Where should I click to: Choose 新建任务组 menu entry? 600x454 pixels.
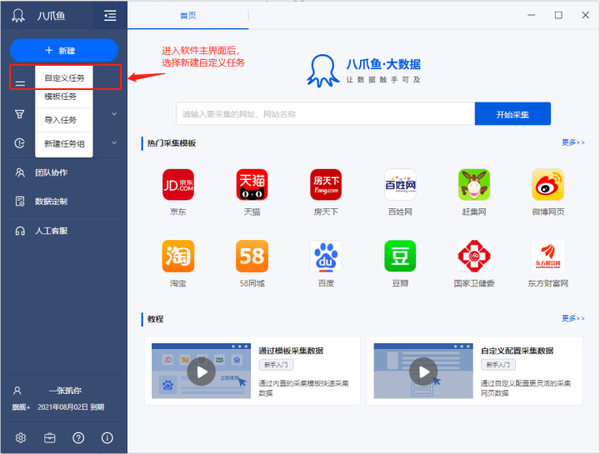click(64, 144)
